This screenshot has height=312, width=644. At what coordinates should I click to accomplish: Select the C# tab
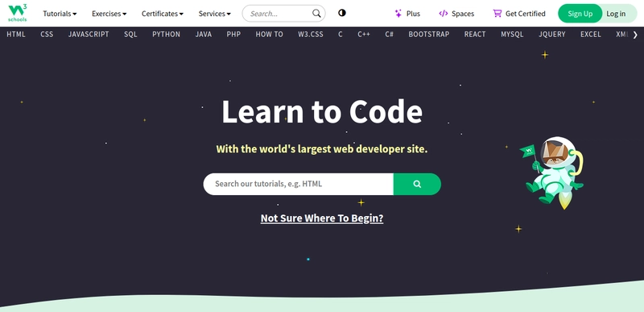click(390, 35)
